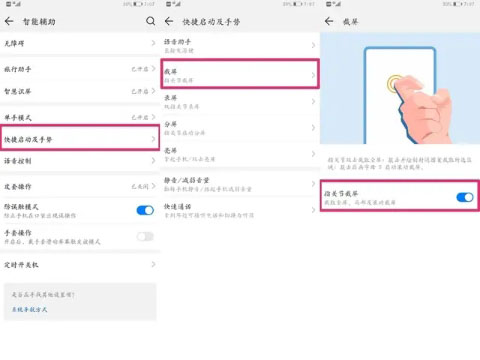Follow the 系统导航方式 link
This screenshot has height=360, width=480.
click(29, 309)
